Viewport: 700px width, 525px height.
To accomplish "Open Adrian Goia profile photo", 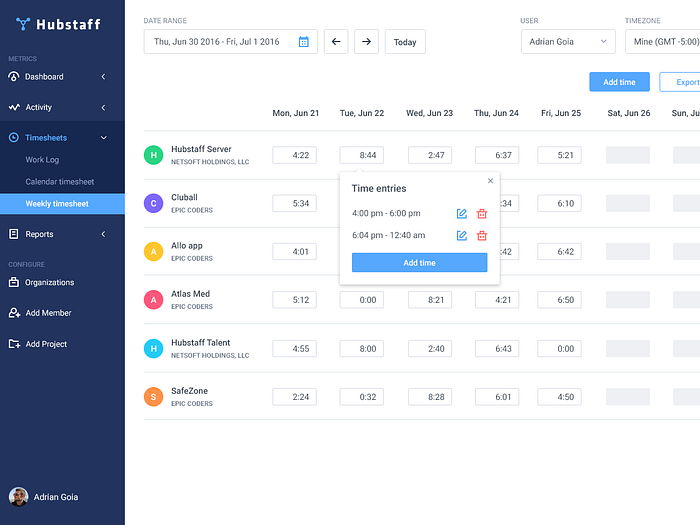I will click(18, 497).
